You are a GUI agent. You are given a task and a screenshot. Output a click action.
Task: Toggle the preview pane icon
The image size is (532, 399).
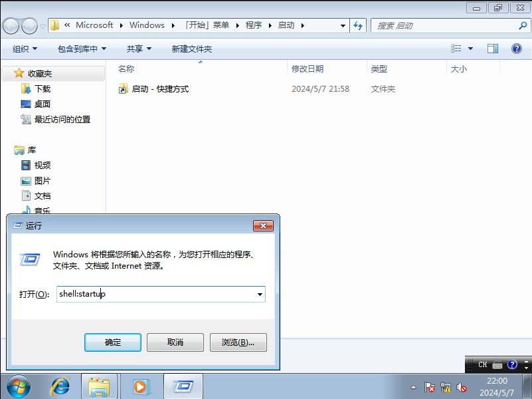coord(493,49)
